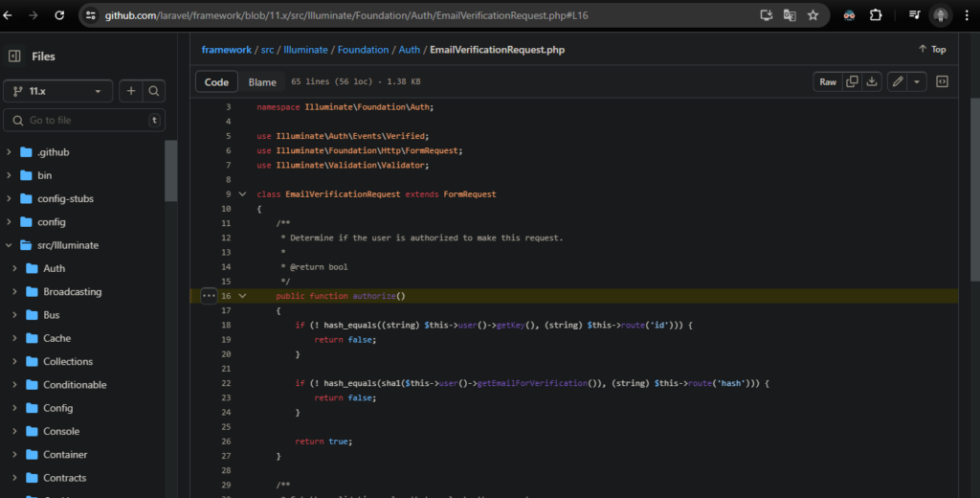980x498 pixels.
Task: Jump to Top of file
Action: pyautogui.click(x=932, y=50)
